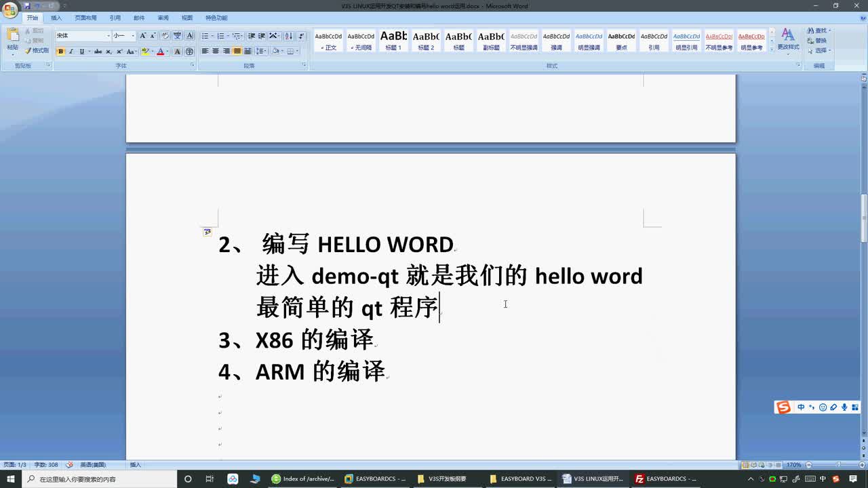Apply the yellow text highlight color
Screen dimensions: 868x488
click(x=144, y=52)
